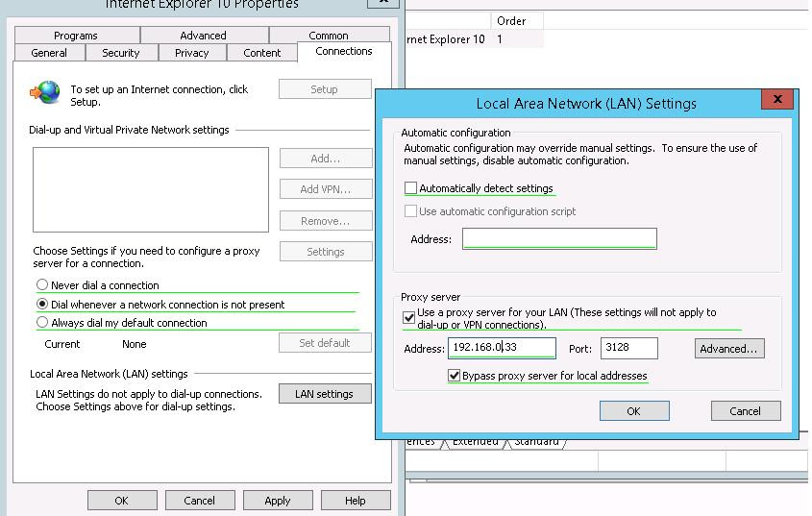Go to the Privacy tab
Screen dimensions: 812x516
pos(191,53)
